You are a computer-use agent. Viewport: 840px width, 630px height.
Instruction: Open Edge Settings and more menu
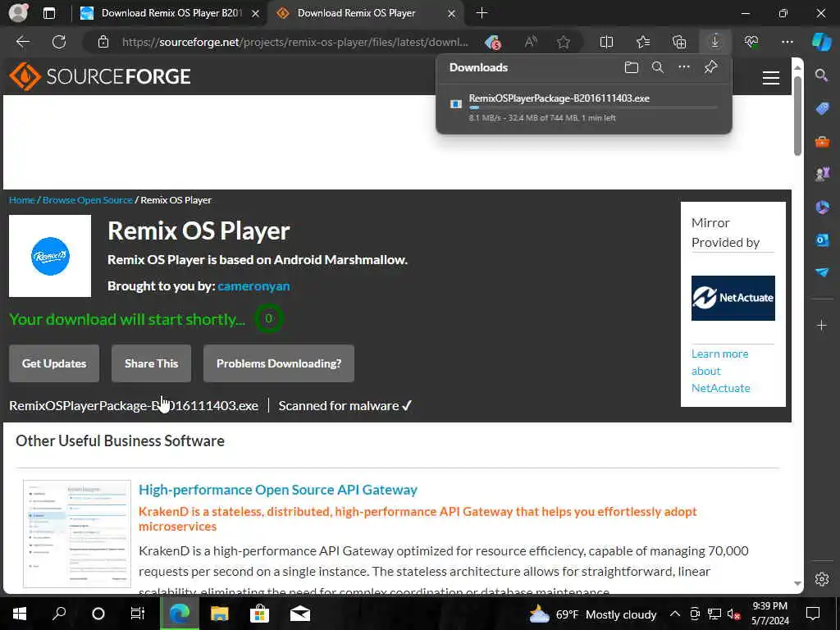(787, 42)
